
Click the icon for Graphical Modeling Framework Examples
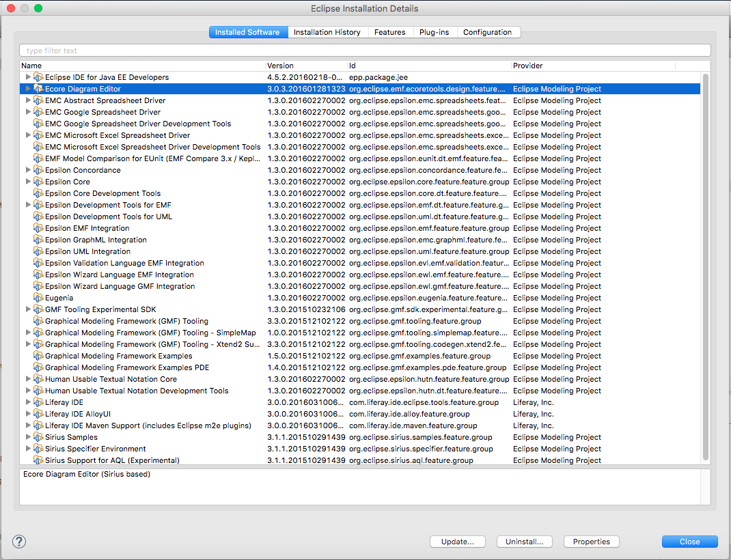click(38, 356)
